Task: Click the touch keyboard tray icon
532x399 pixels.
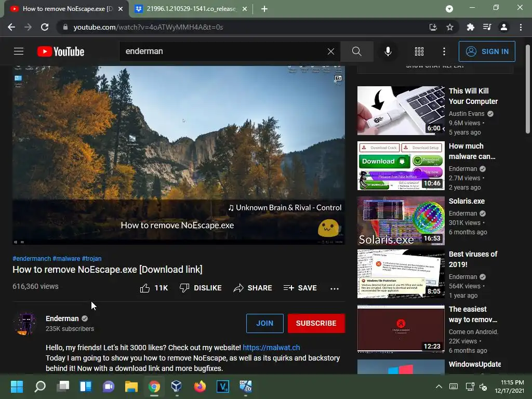Action: point(453,387)
